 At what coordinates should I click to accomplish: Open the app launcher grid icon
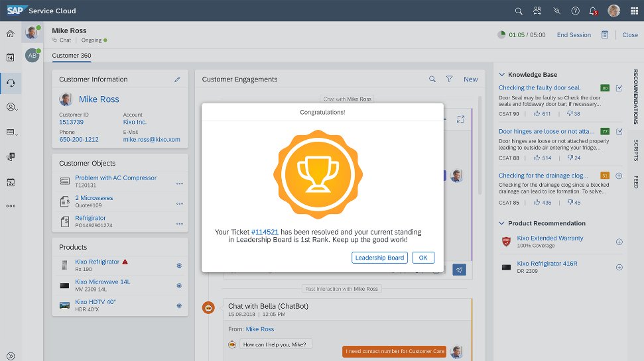click(x=634, y=11)
